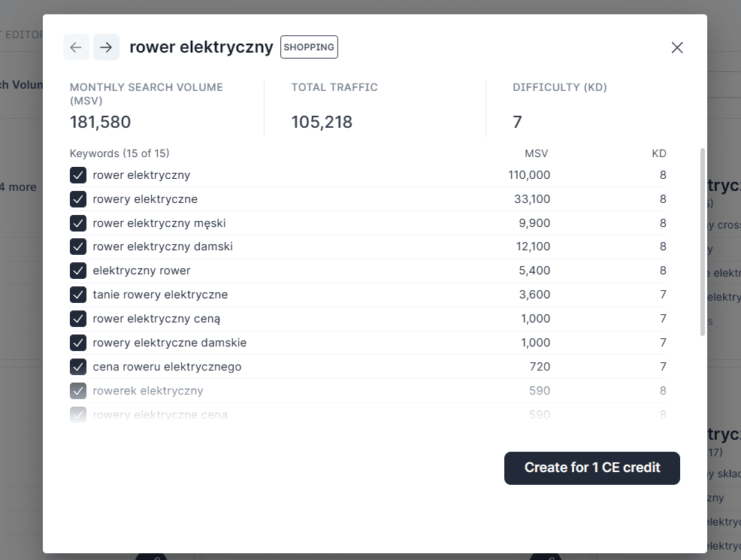The height and width of the screenshot is (560, 741).
Task: Toggle the 'rowerek elektryczny' checkbox
Action: coord(78,391)
